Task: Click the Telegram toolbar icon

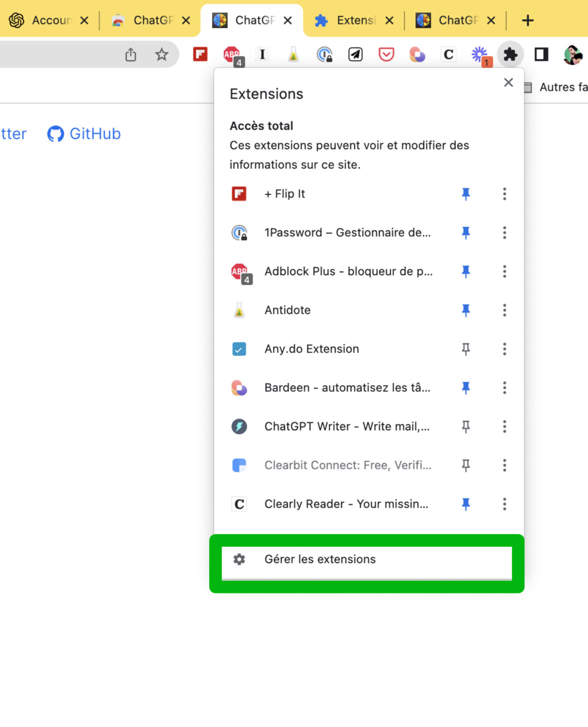Action: 355,54
